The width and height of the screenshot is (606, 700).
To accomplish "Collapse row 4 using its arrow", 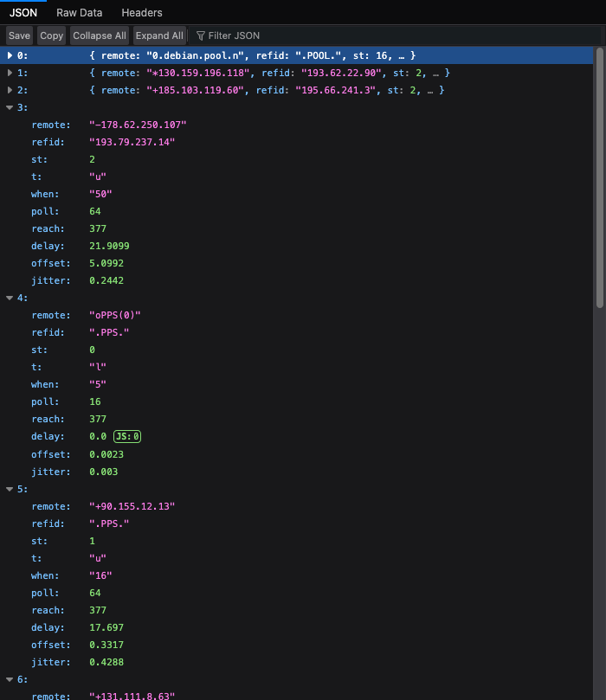I will [x=10, y=298].
